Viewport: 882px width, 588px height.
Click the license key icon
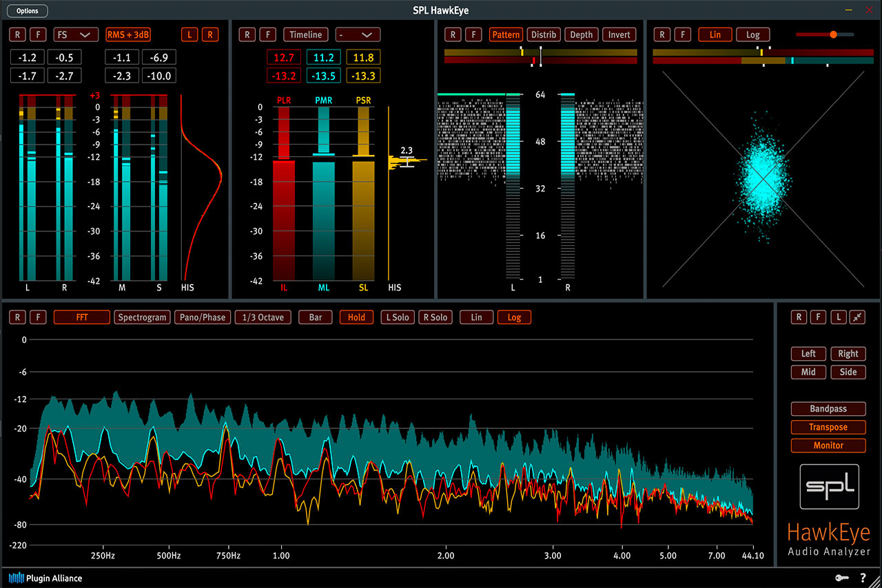click(x=843, y=578)
